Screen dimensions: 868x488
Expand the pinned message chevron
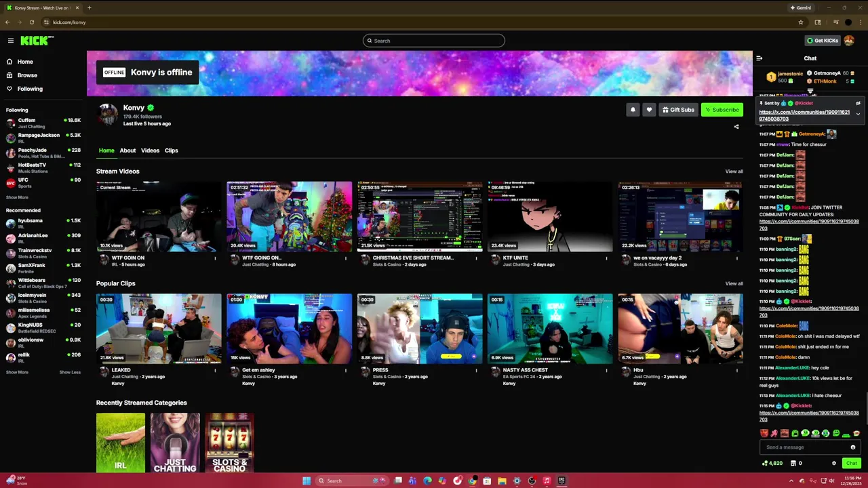click(x=858, y=114)
